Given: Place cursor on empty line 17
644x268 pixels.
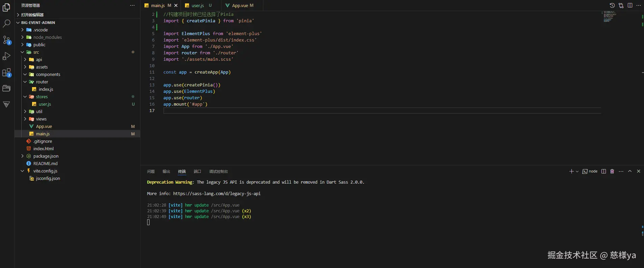Looking at the screenshot, I should (x=382, y=111).
